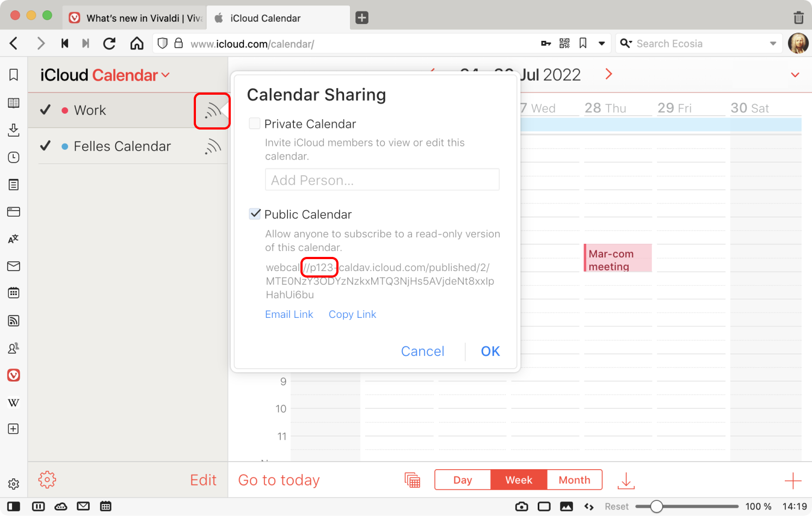Toggle visibility of Work calendar
This screenshot has height=516, width=812.
(45, 110)
